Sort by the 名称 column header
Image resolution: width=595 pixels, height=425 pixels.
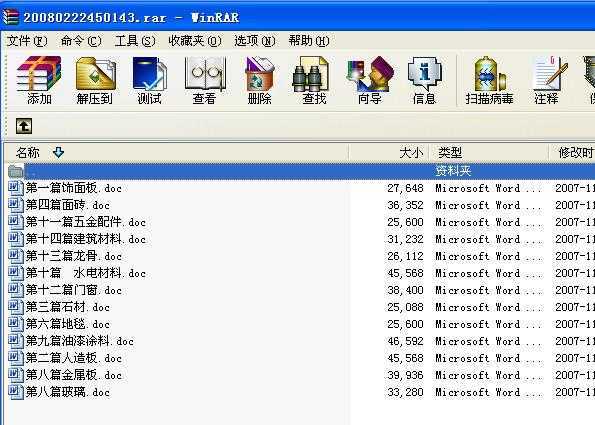click(x=176, y=153)
